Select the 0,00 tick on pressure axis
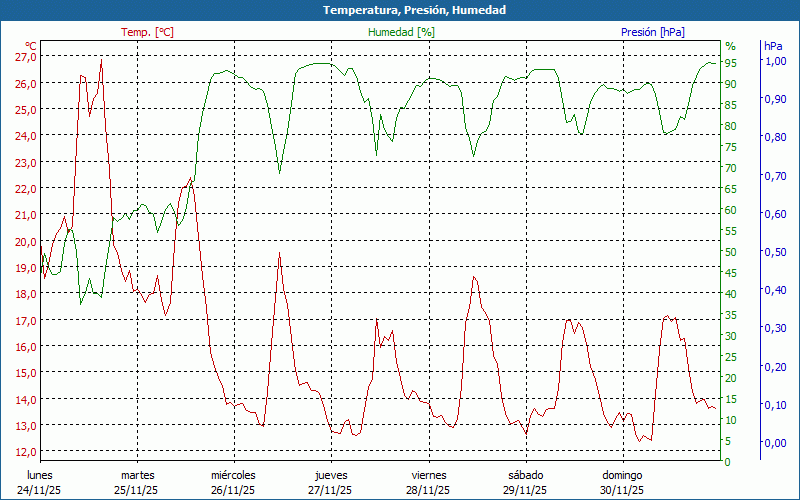800x500 pixels. click(x=775, y=443)
